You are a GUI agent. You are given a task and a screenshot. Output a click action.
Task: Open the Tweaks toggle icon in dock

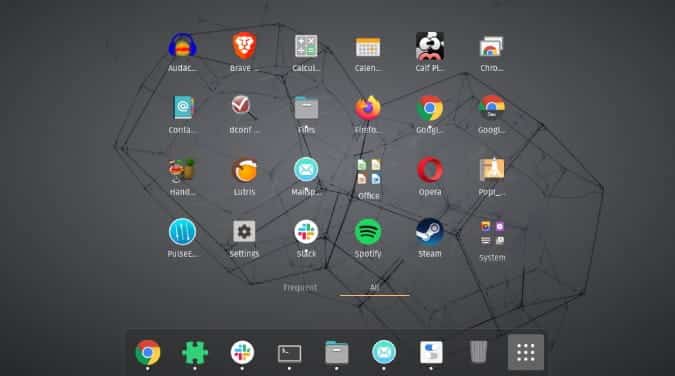pos(431,352)
